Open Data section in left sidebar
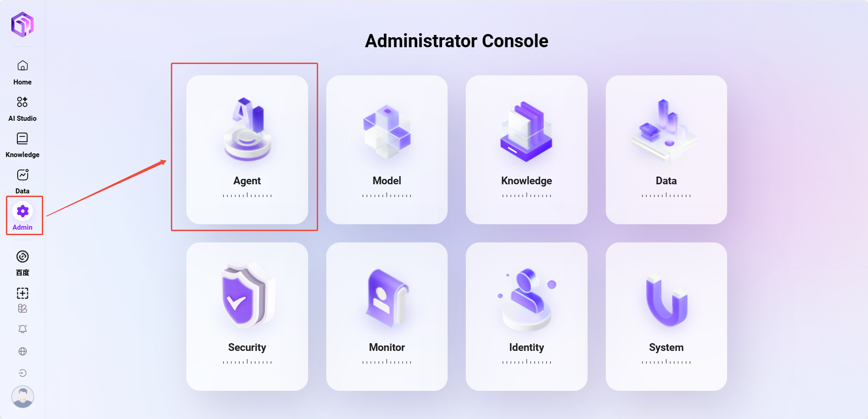Viewport: 868px width, 419px height. 22,181
